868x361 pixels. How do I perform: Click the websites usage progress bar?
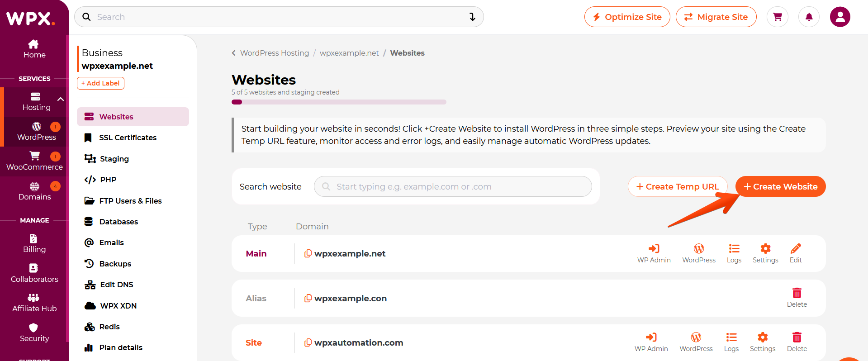pyautogui.click(x=339, y=102)
